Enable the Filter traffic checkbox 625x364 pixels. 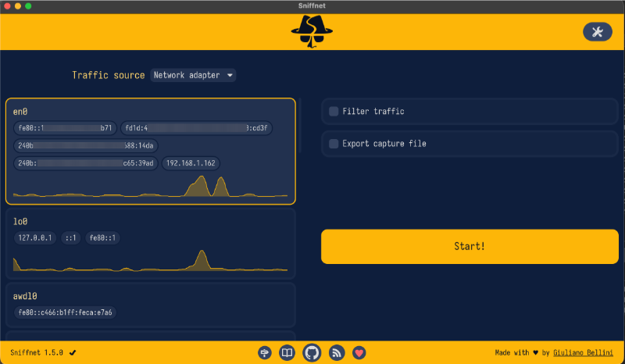click(x=334, y=111)
